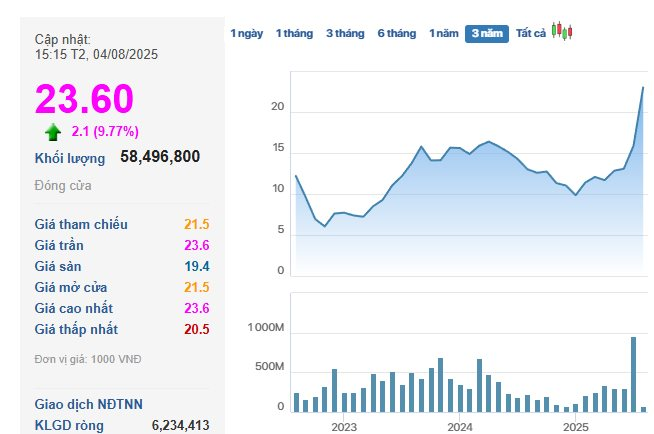Switch to the candlestick chart view
654x434 pixels.
tap(563, 32)
